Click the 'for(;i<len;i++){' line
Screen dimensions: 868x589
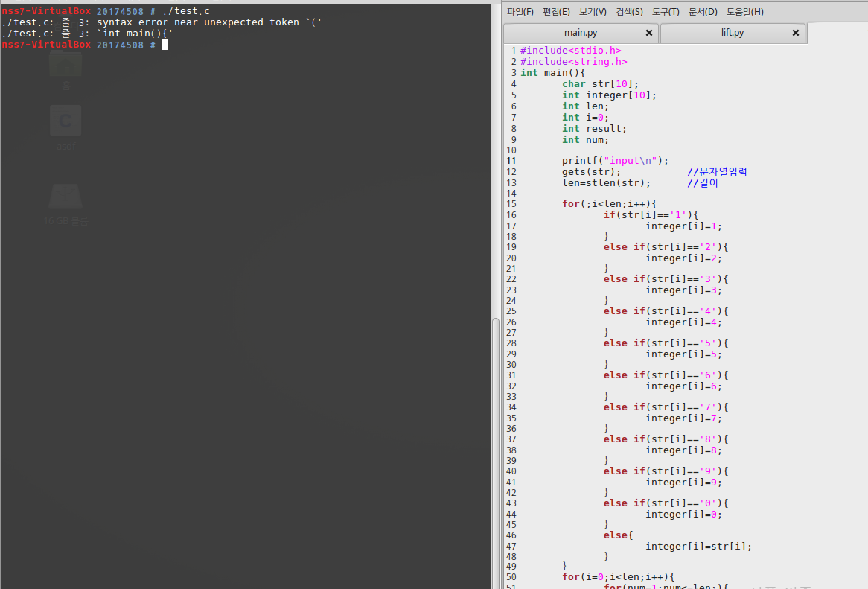click(610, 204)
